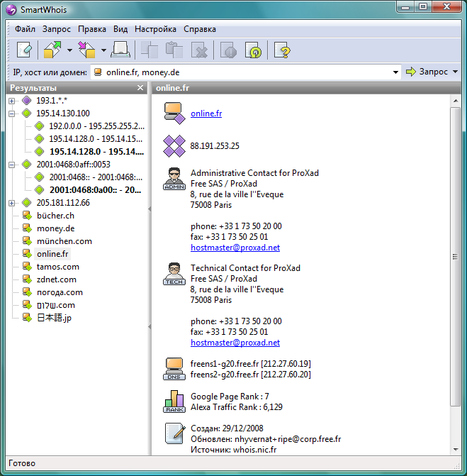Select the bold 195.14.128.0 - 195.14.... entry
Viewport: 467px width, 476px height.
pyautogui.click(x=97, y=152)
